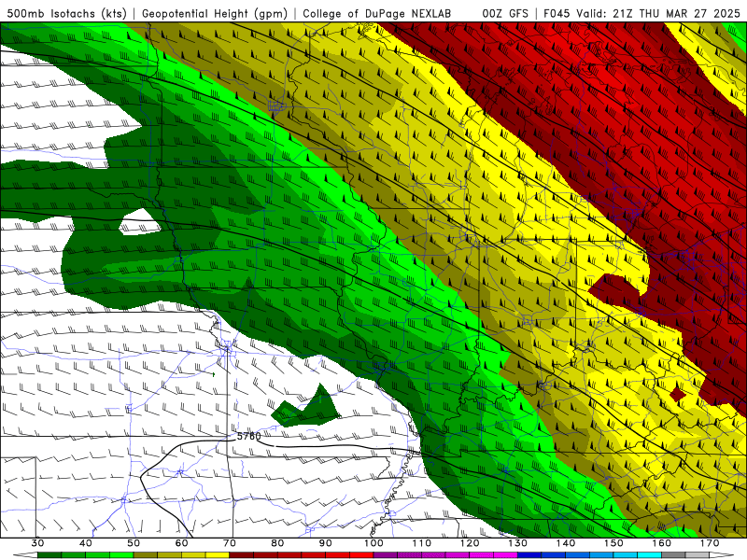Click the olive swatch just after 50
Image resolution: width=747 pixels, height=560 pixels.
(x=146, y=555)
